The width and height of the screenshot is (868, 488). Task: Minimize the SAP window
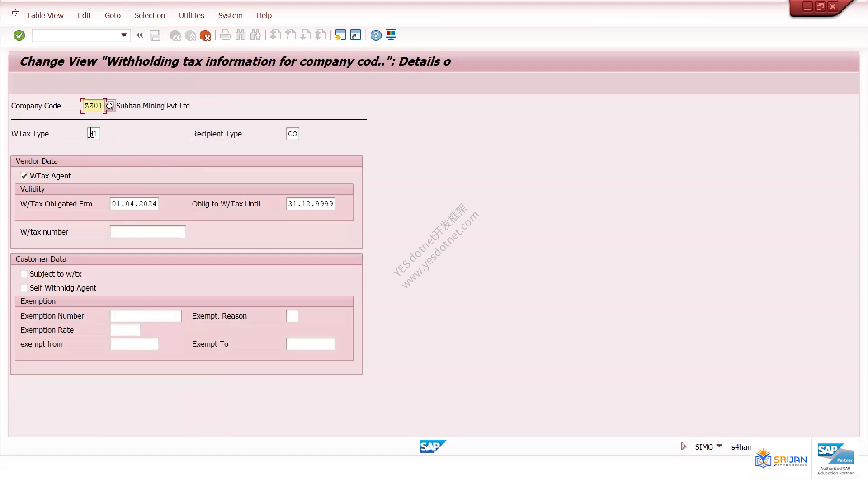[807, 7]
